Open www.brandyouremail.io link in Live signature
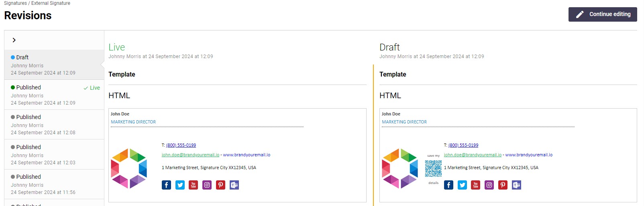Image resolution: width=644 pixels, height=206 pixels. tap(247, 155)
